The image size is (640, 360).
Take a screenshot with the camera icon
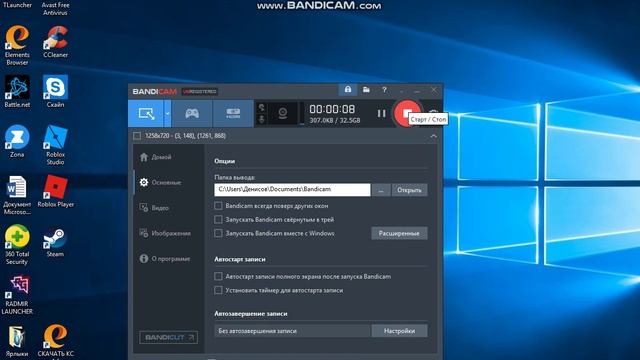433,111
